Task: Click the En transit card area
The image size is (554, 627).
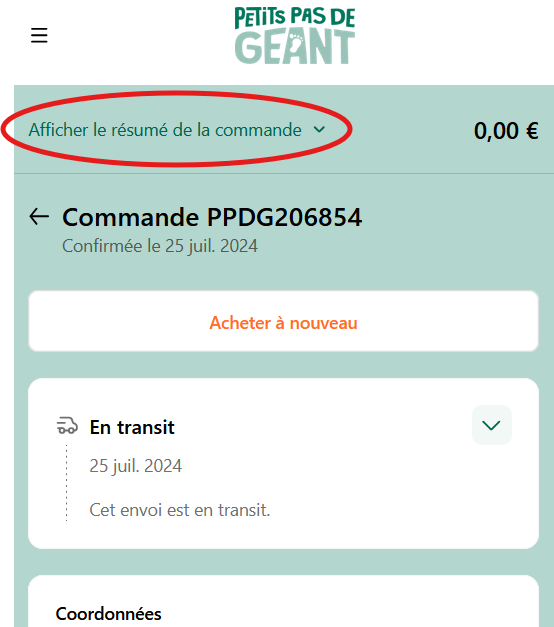Action: click(283, 463)
